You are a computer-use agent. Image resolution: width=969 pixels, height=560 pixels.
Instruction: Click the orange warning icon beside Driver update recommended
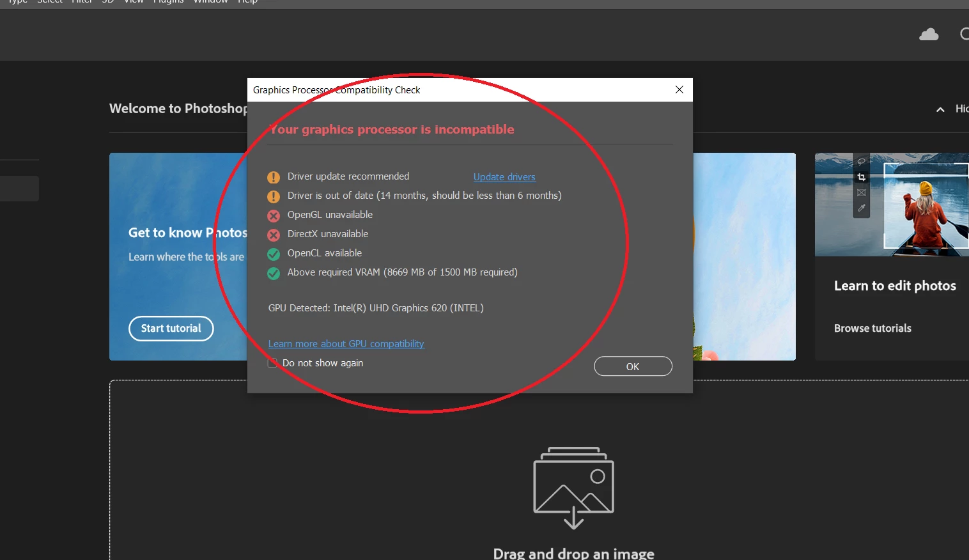(x=274, y=177)
